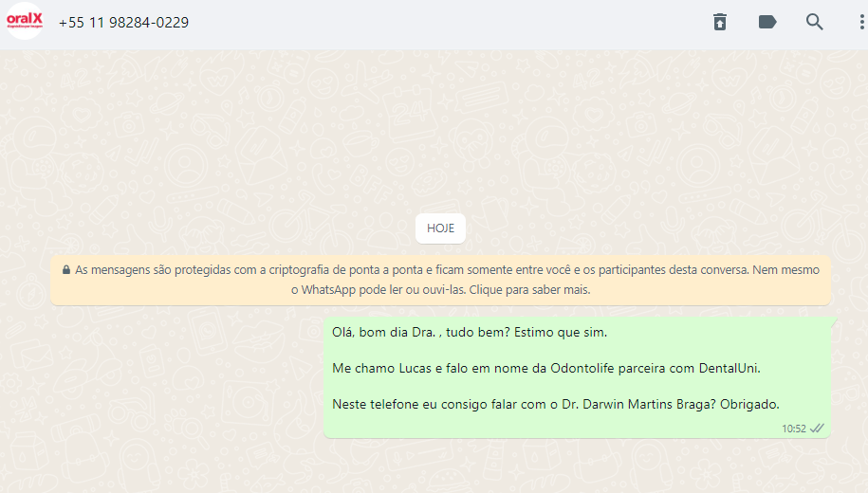Click the 10:52 message timestamp
This screenshot has height=493, width=868.
coord(794,429)
